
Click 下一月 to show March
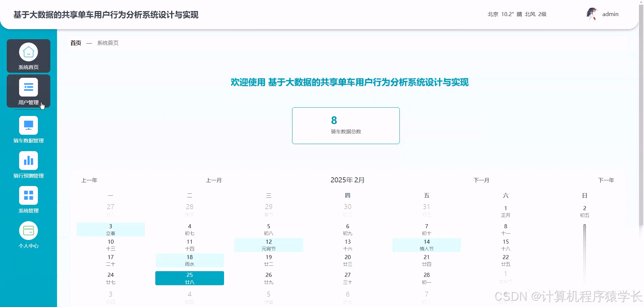coord(482,180)
